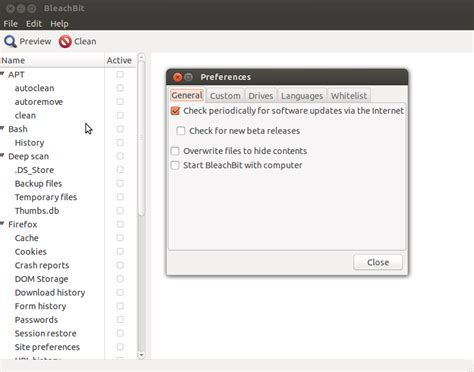Click the cleaner list vertical scrollbar thumb

point(141,138)
